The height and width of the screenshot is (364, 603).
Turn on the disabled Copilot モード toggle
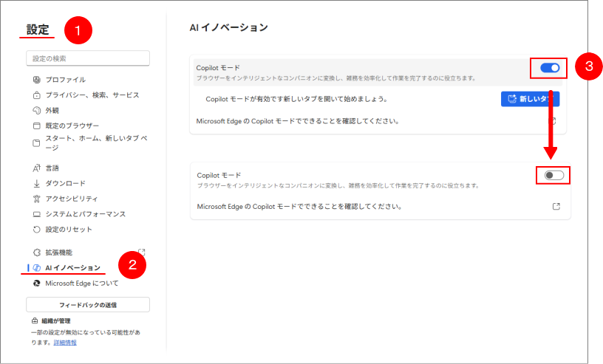tap(554, 175)
